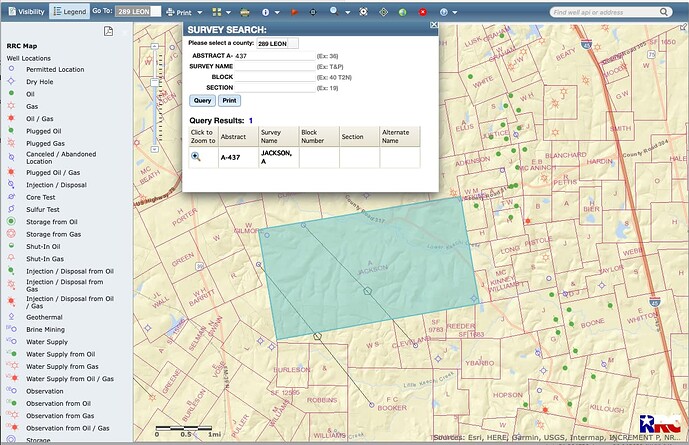689x445 pixels.
Task: Click the Oil / Gas legend symbol
Action: (x=11, y=118)
